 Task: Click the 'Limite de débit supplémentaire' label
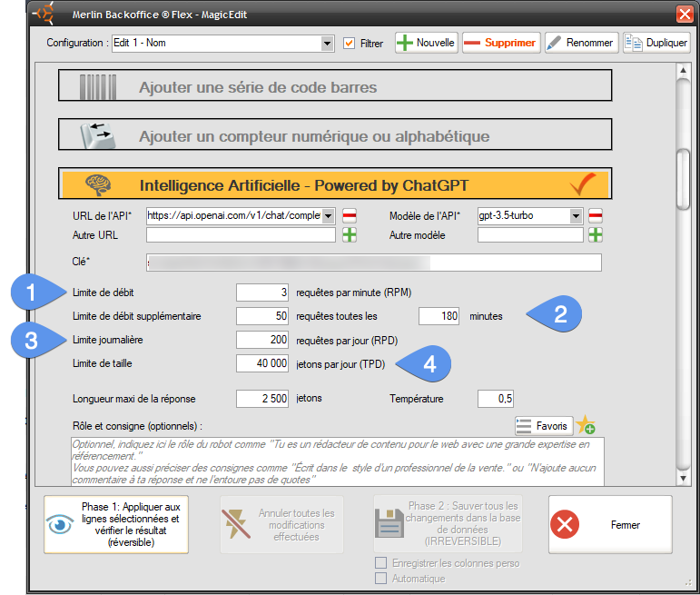(x=136, y=316)
